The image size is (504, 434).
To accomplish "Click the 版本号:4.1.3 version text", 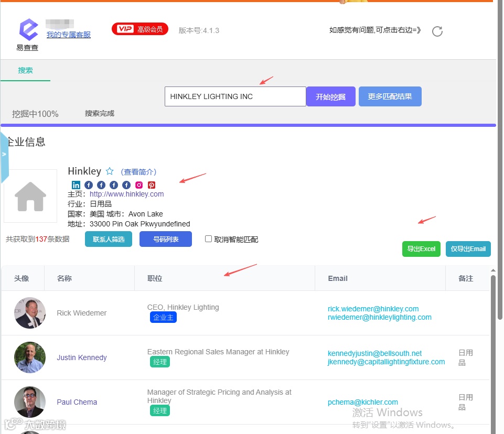I will click(x=199, y=30).
